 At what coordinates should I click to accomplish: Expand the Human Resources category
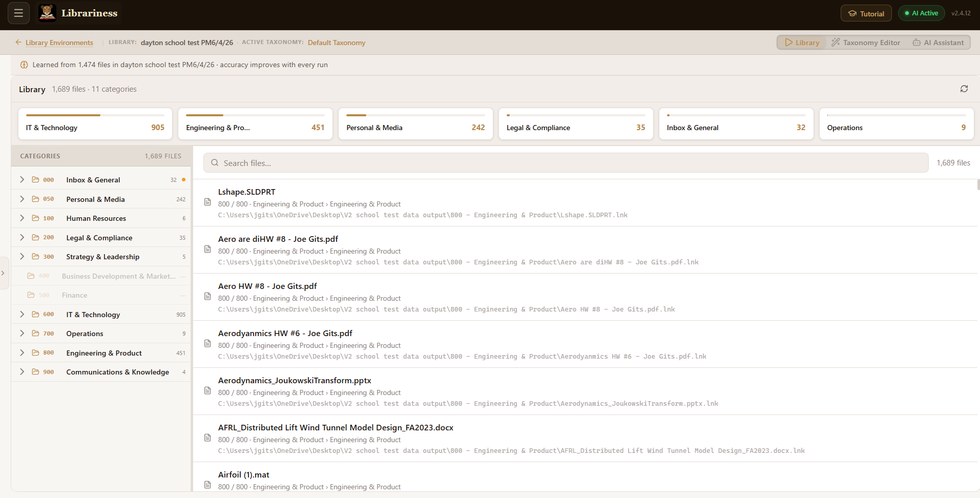click(x=22, y=218)
